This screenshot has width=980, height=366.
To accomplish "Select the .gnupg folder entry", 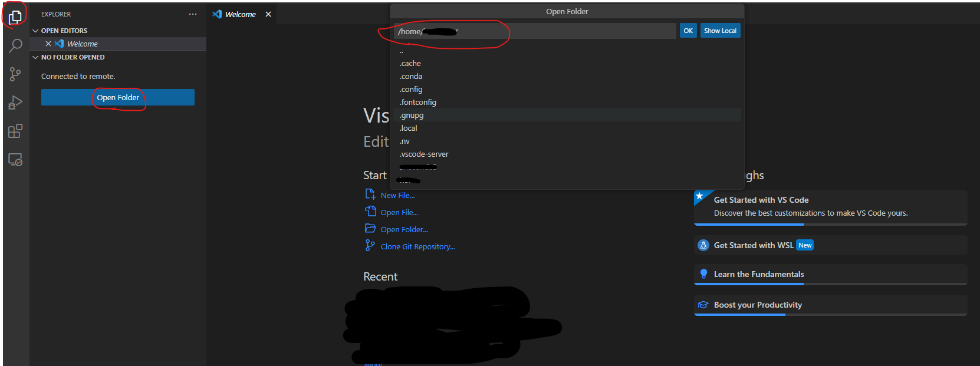I will (567, 115).
